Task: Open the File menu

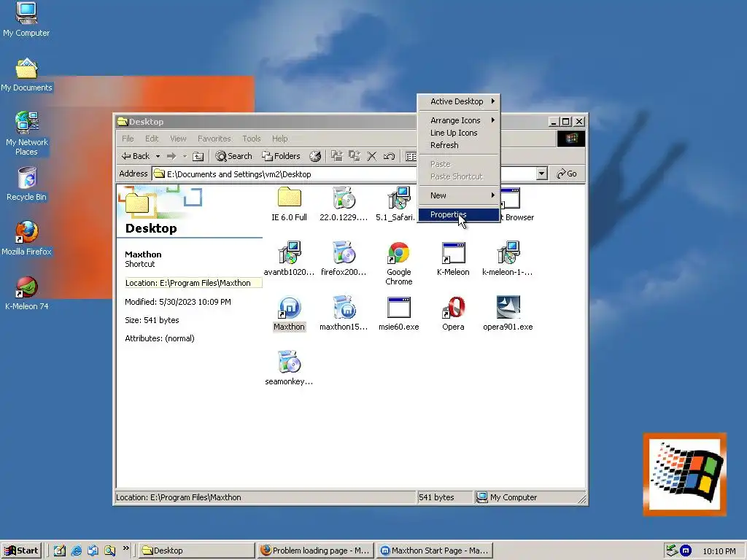Action: (x=128, y=139)
